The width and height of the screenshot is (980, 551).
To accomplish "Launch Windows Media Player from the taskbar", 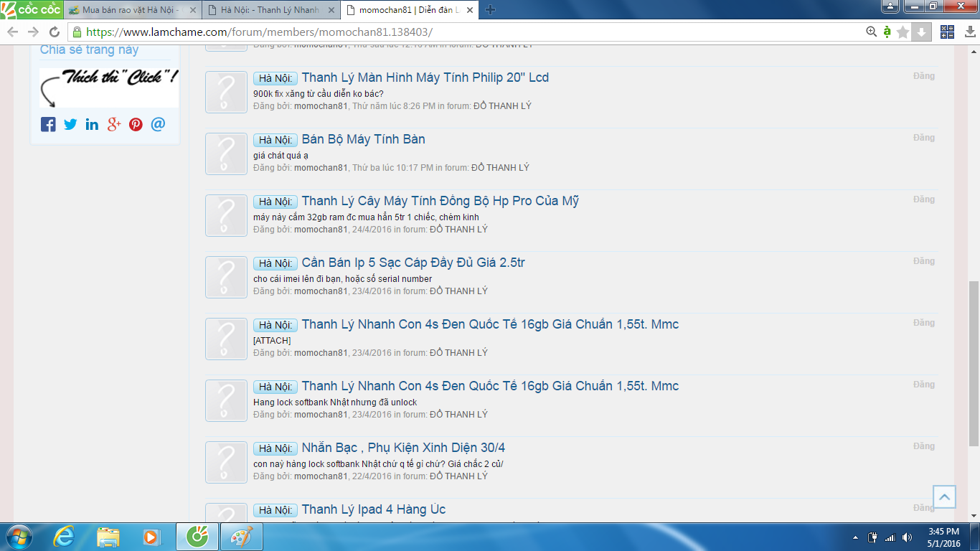I will point(151,537).
